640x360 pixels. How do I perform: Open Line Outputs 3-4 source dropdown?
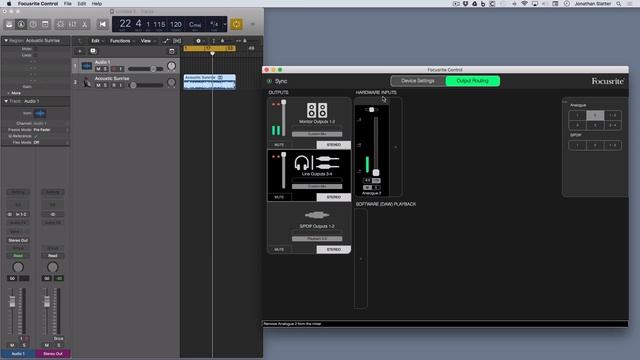point(317,186)
